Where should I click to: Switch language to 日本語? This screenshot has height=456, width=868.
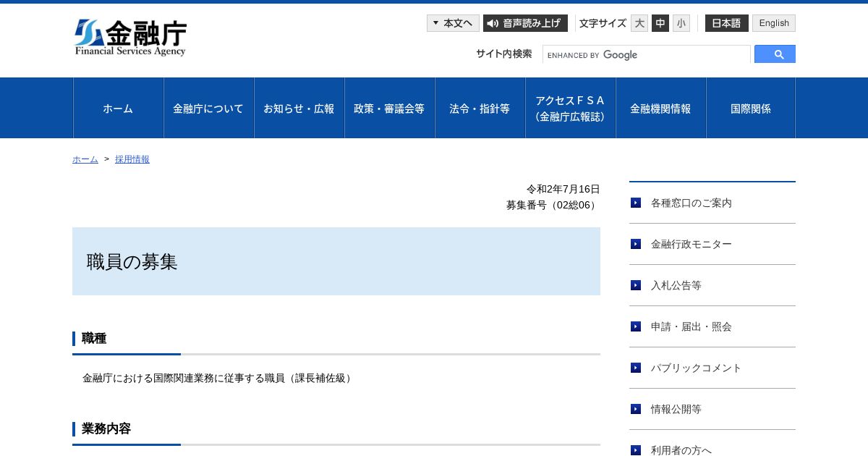pos(727,23)
